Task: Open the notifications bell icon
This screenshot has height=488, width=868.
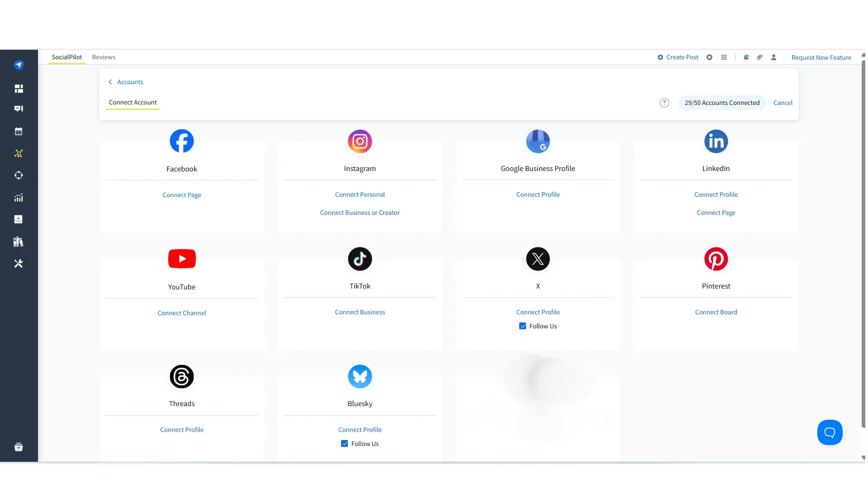Action: (x=745, y=57)
